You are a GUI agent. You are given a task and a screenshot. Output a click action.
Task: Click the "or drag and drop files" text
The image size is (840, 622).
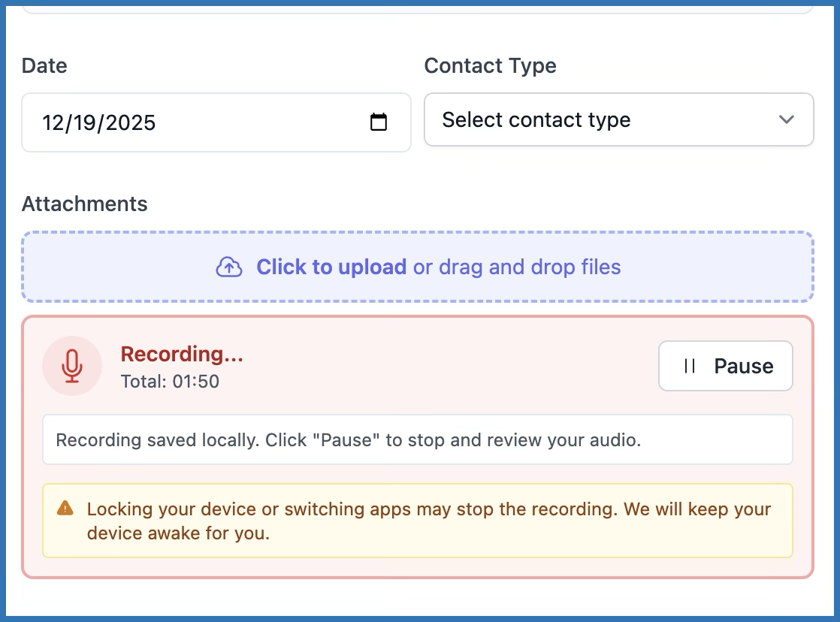coord(517,267)
